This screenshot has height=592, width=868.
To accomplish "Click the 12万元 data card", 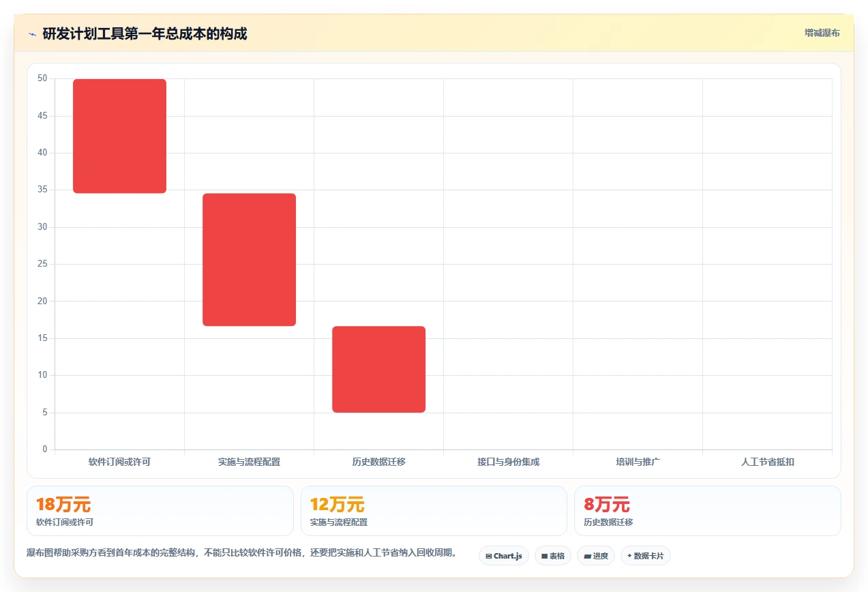I will coord(434,511).
